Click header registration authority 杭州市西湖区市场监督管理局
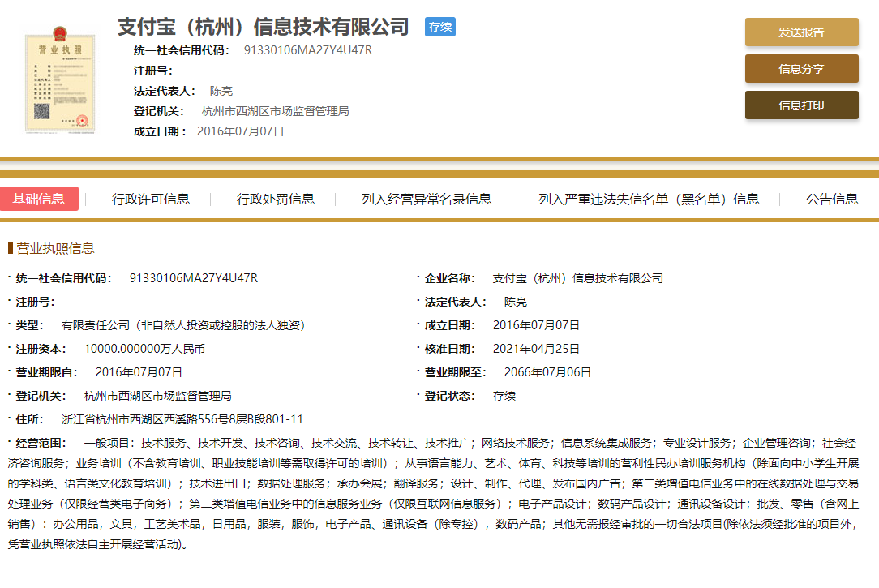Image resolution: width=879 pixels, height=588 pixels. point(275,111)
